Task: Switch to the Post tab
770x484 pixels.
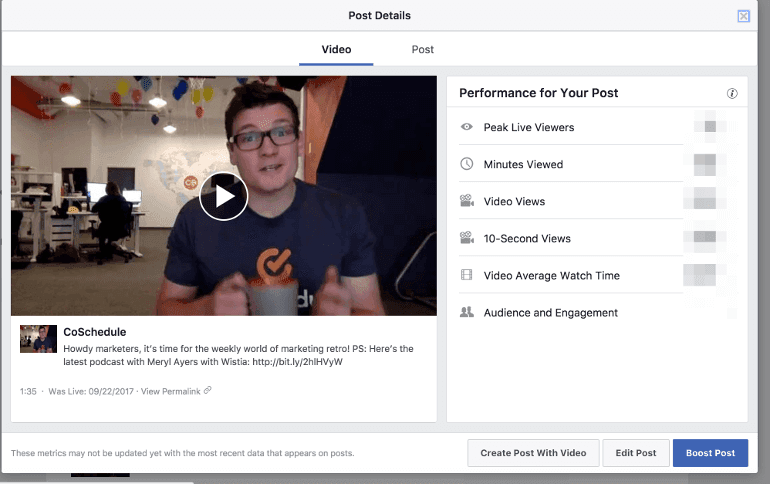Action: [422, 49]
